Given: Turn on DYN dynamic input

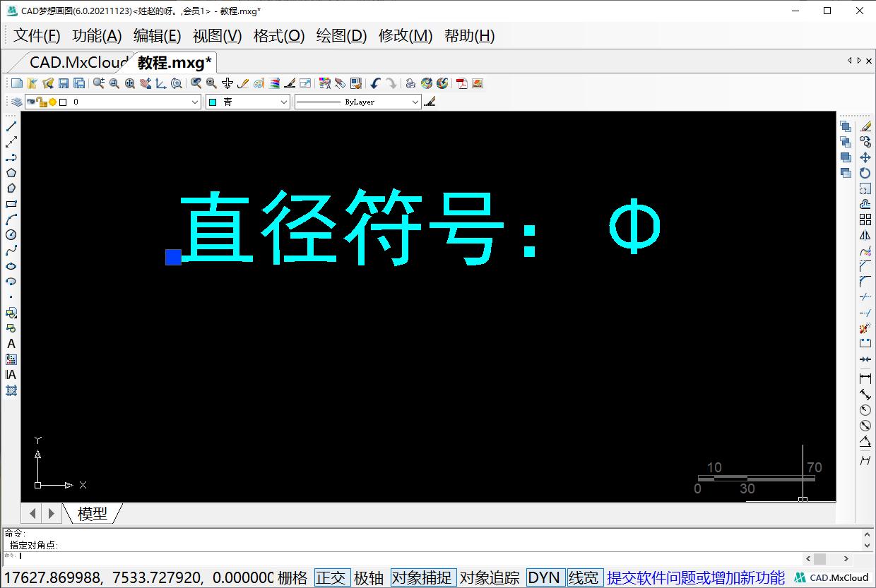Looking at the screenshot, I should (x=544, y=577).
